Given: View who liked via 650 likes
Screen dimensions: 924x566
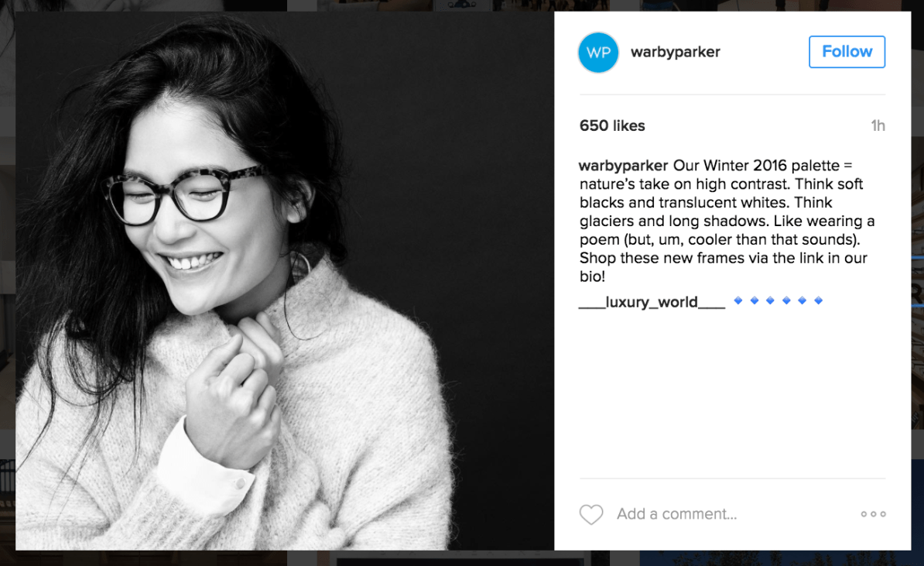Looking at the screenshot, I should [612, 125].
